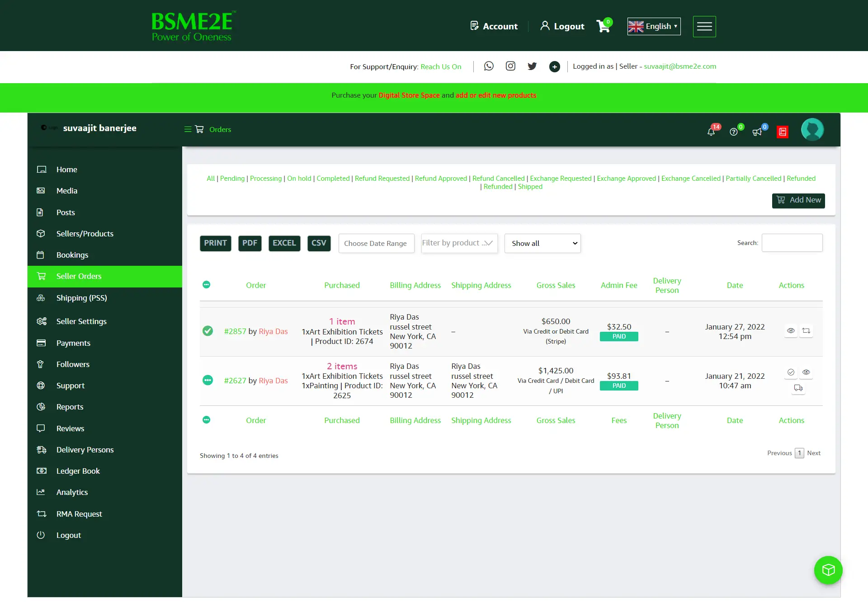View order #2857 with eye icon
Viewport: 868px width, 612px height.
pos(791,330)
